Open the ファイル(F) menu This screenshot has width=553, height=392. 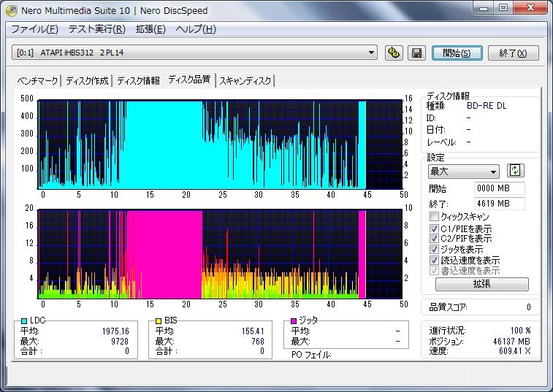point(34,29)
